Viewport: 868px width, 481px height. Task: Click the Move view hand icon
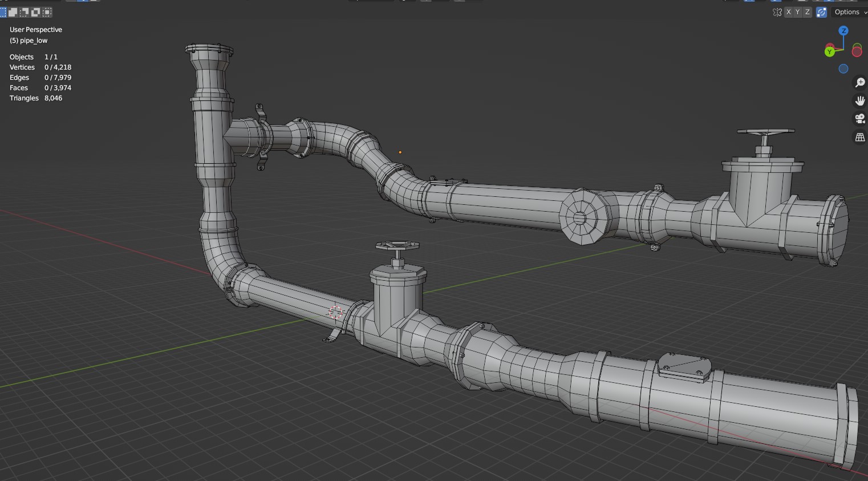[859, 101]
